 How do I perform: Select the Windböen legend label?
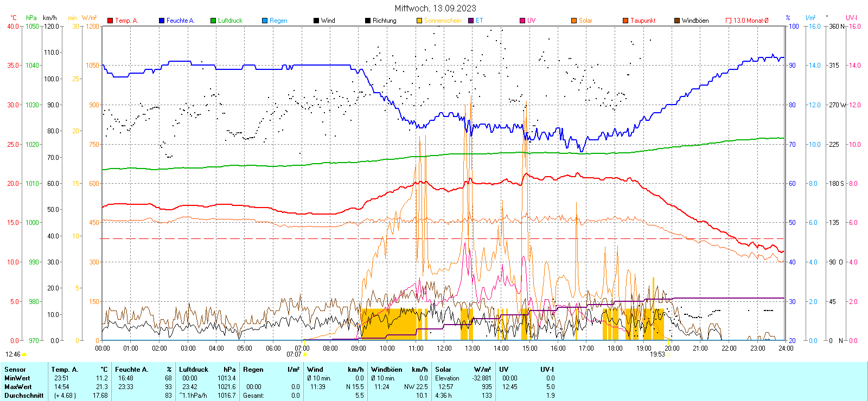(x=695, y=21)
